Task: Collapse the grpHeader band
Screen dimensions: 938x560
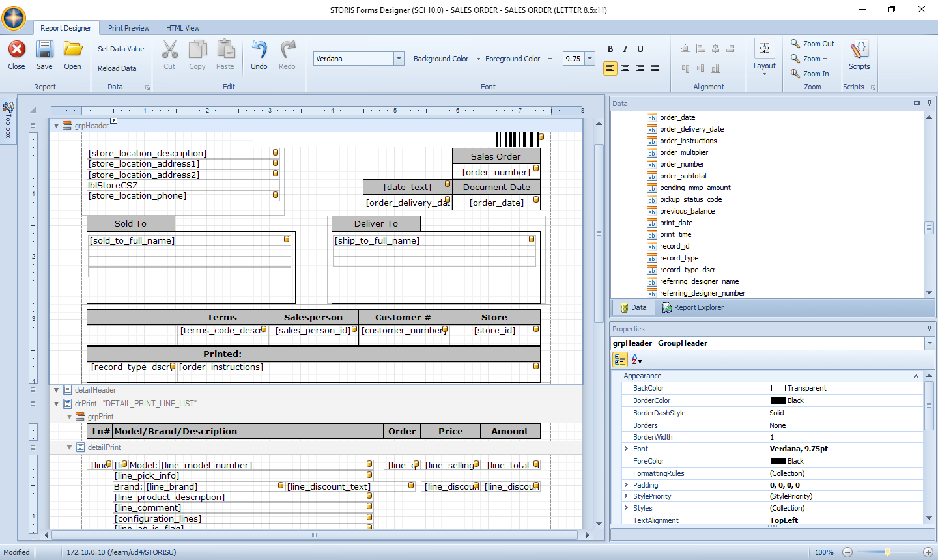Action: (56, 126)
